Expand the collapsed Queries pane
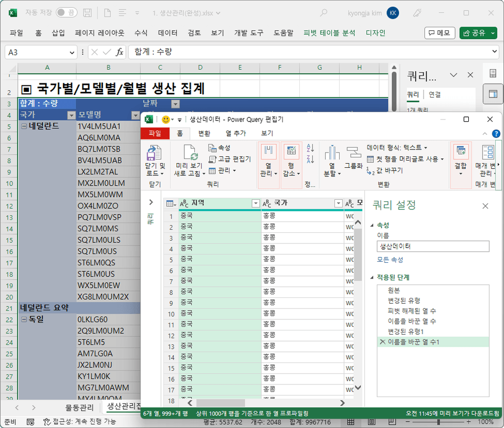504x428 pixels. [x=151, y=202]
